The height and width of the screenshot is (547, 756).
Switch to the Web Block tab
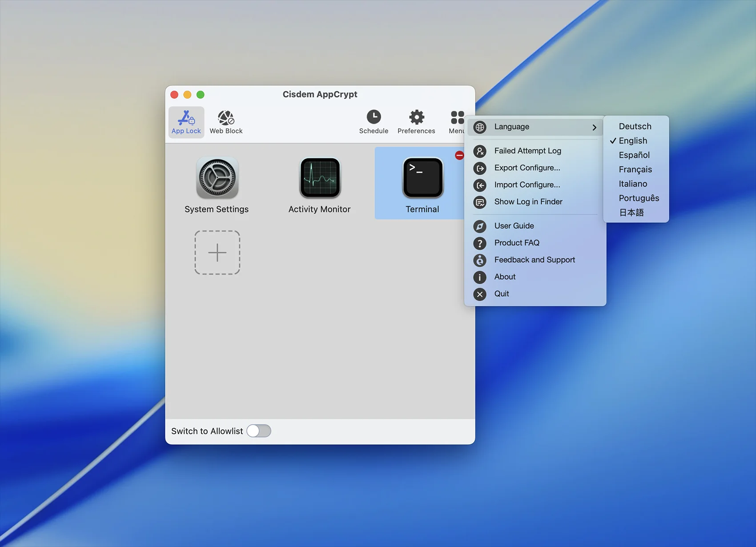[x=226, y=122]
